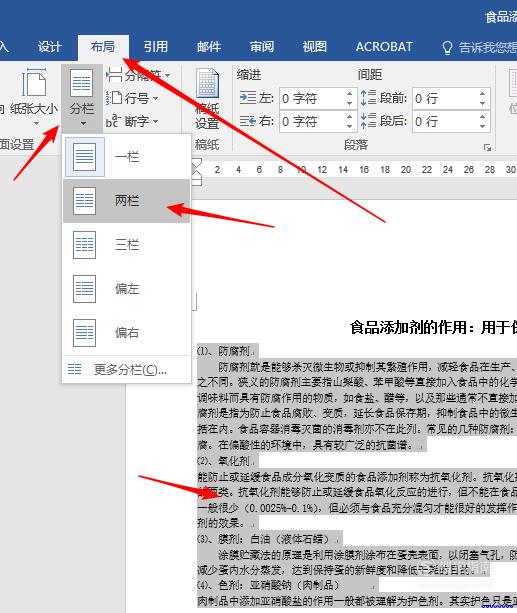The height and width of the screenshot is (613, 517).
Task: Switch to the 设计 Design tab
Action: point(50,47)
